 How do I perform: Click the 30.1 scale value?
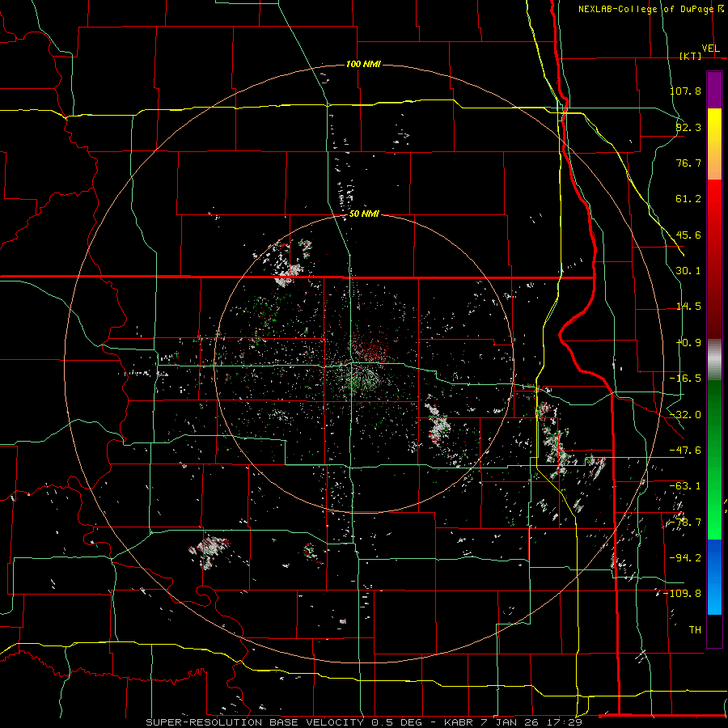coord(688,271)
